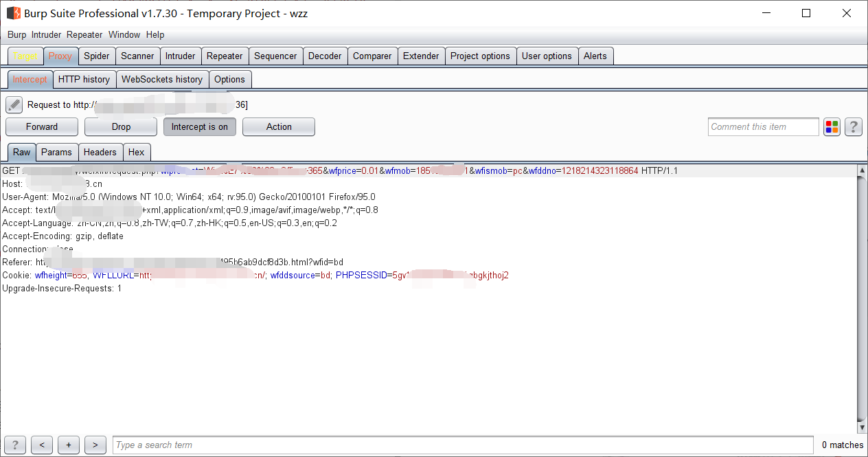The image size is (868, 457).
Task: Click the Accept-Encoding header line
Action: (x=63, y=236)
